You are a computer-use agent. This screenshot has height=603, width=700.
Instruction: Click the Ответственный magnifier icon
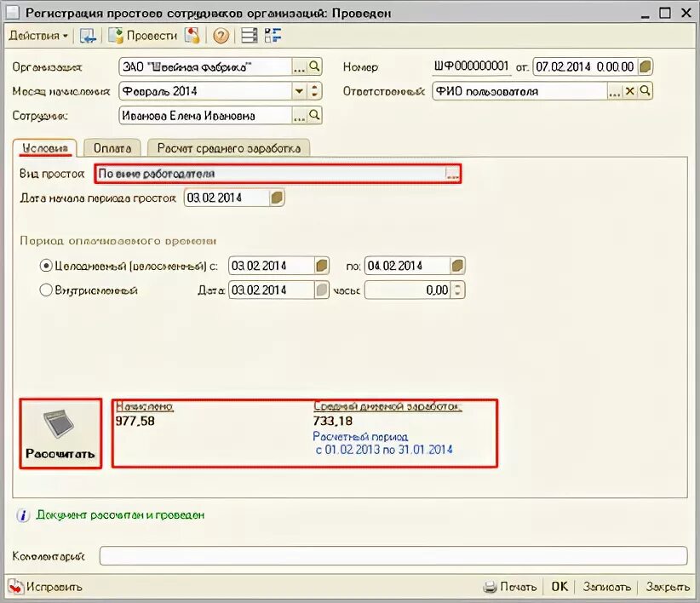[x=645, y=91]
